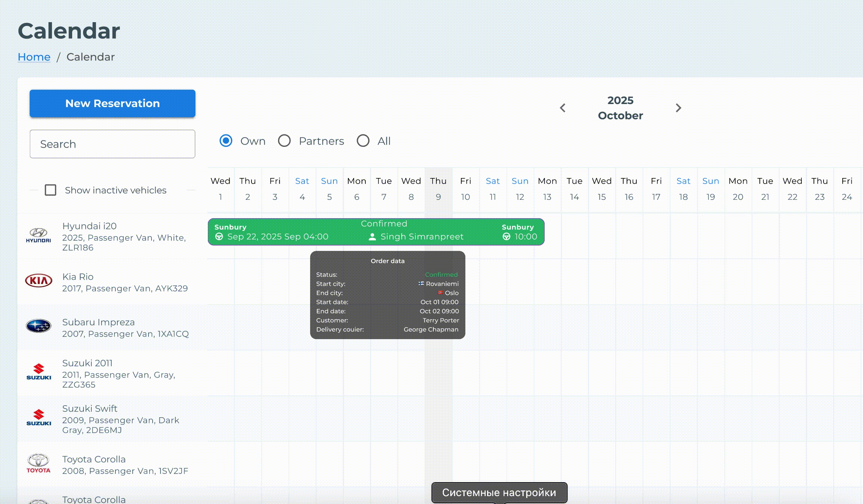Click the New Reservation button
863x504 pixels.
pos(112,103)
